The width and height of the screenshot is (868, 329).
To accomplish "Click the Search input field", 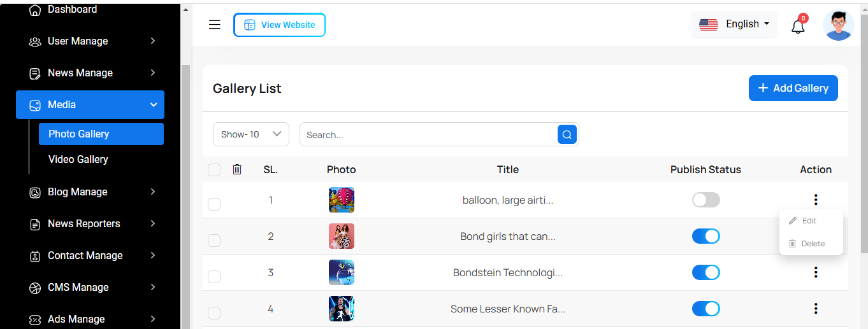I will [428, 134].
